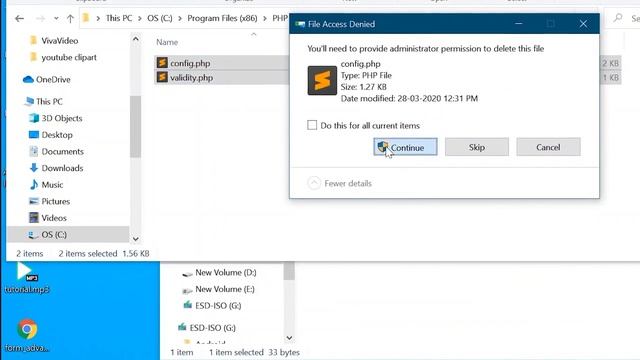This screenshot has height=360, width=640.
Task: Click sidebar scrollbar down arrow
Action: click(136, 239)
